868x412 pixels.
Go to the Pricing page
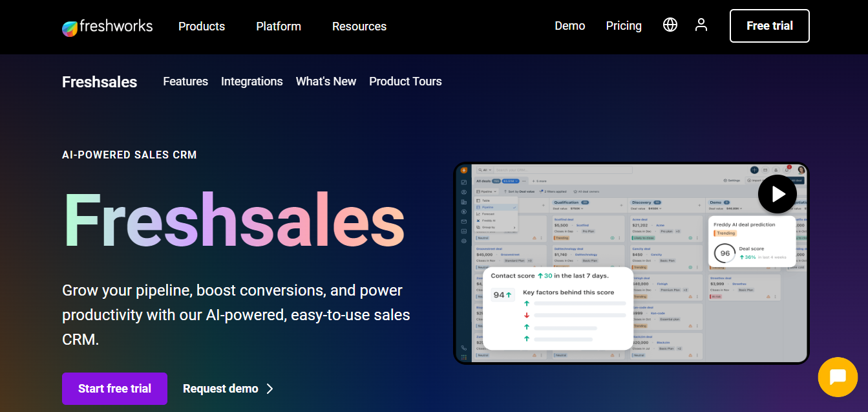[624, 26]
